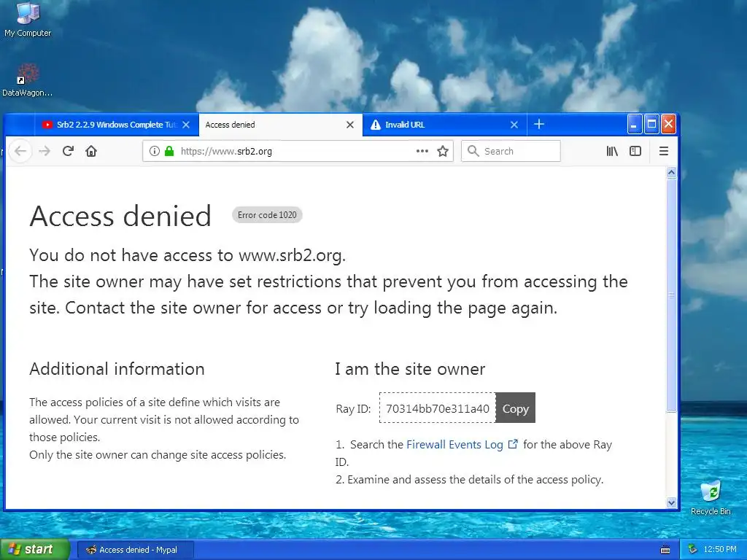Click the forward arrow navigation button

click(44, 151)
